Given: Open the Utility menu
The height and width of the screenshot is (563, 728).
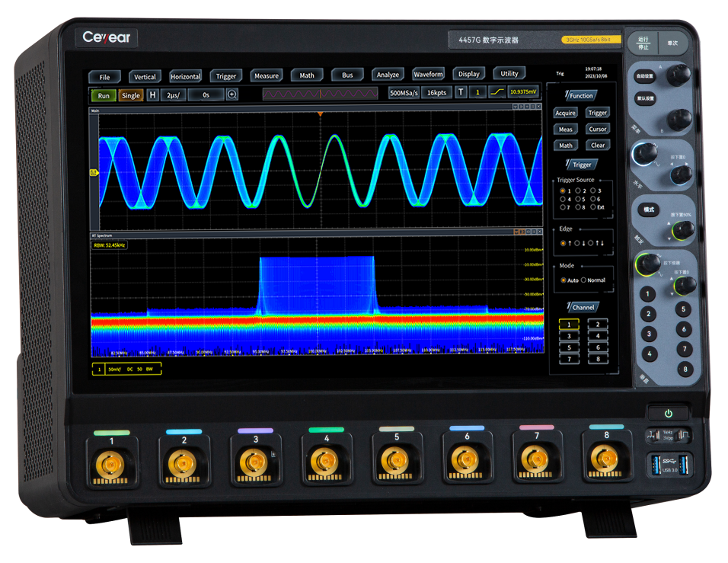Looking at the screenshot, I should pos(509,74).
